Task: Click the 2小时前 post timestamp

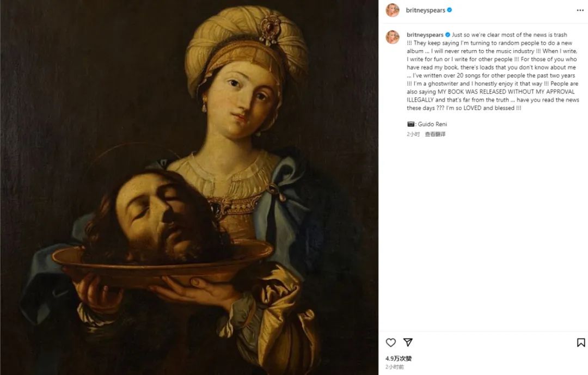Action: [x=395, y=367]
